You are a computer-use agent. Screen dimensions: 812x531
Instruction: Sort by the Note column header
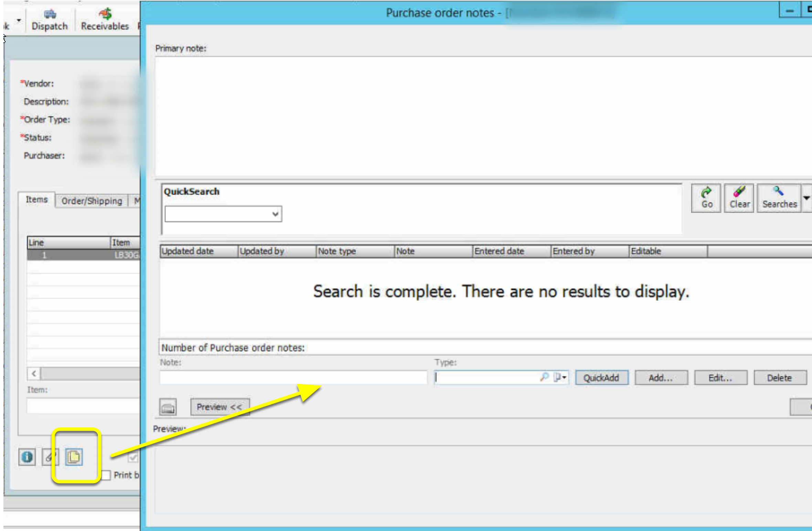coord(434,251)
